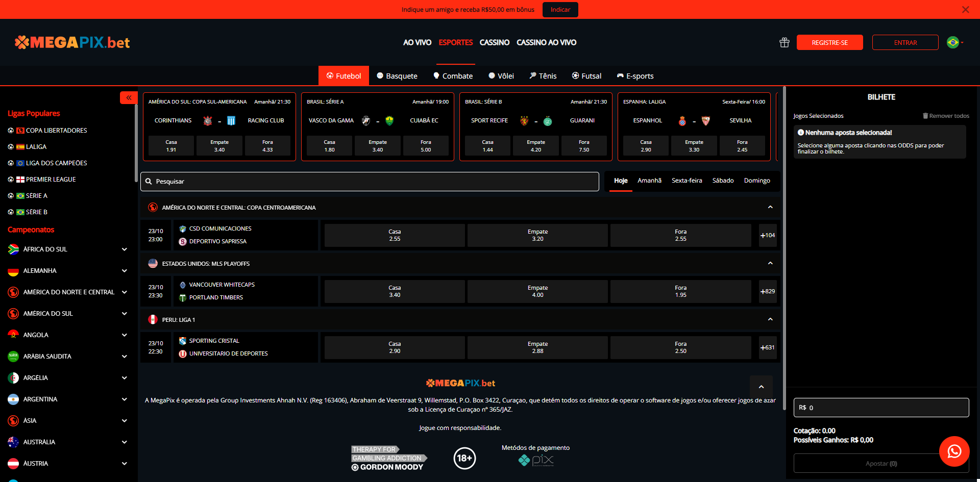The width and height of the screenshot is (980, 482).
Task: Collapse the Copa Centroamericana section
Action: pyautogui.click(x=770, y=207)
